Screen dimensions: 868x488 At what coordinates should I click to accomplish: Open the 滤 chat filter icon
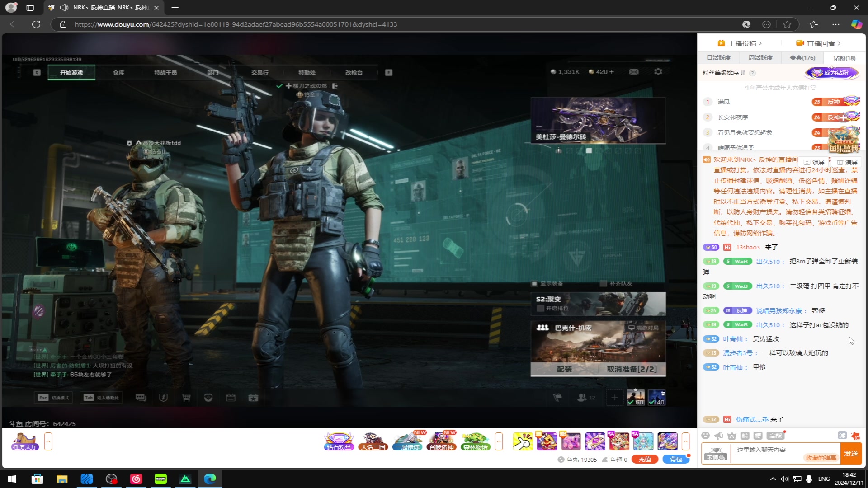[842, 435]
